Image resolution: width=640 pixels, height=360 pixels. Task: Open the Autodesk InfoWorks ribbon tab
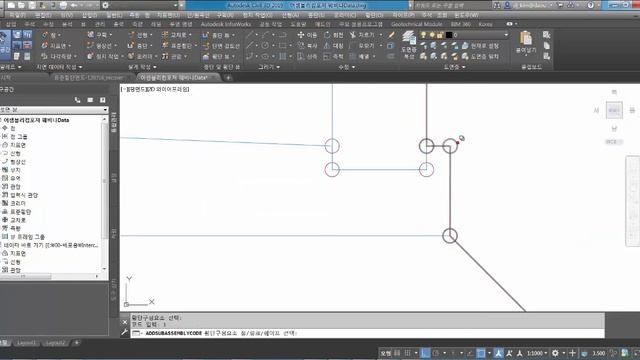pyautogui.click(x=225, y=24)
